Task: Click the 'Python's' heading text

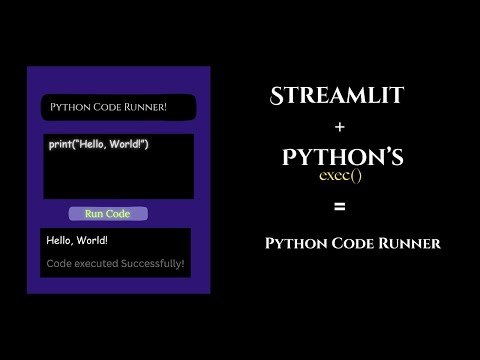Action: (x=343, y=157)
